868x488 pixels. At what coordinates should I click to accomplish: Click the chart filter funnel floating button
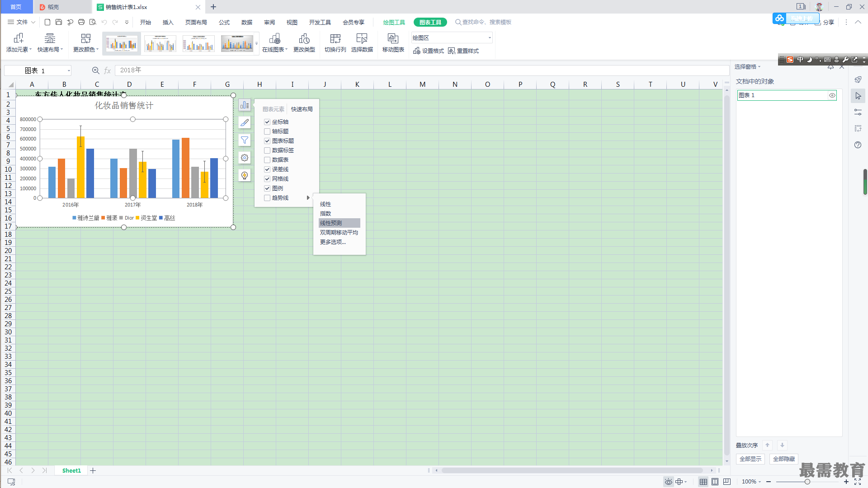(245, 140)
